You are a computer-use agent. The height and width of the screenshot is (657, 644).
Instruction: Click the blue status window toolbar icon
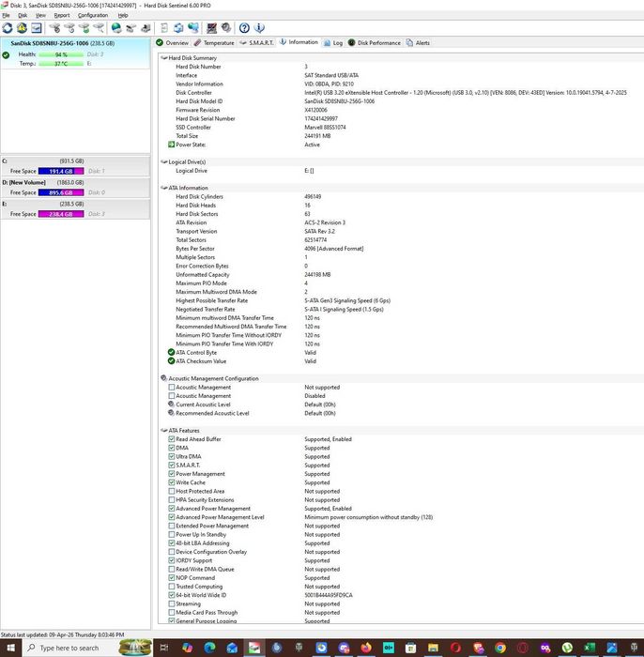click(37, 28)
